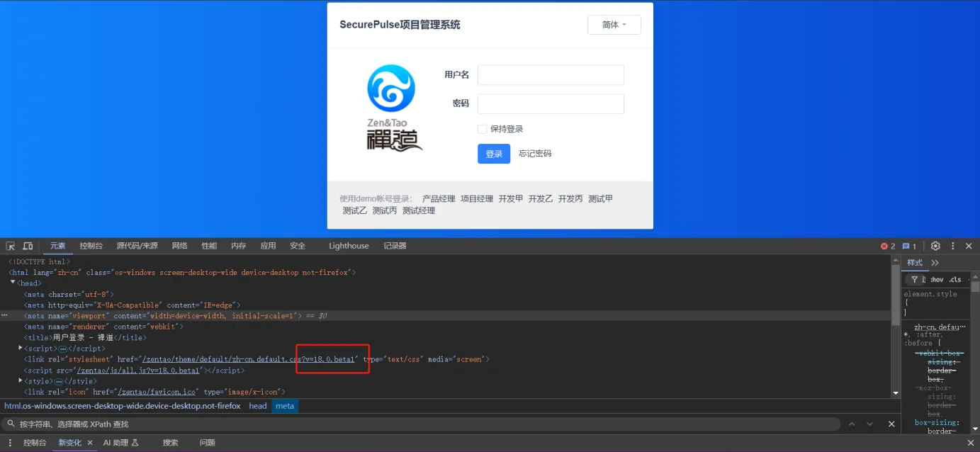Open the 网络 tab

(x=179, y=246)
